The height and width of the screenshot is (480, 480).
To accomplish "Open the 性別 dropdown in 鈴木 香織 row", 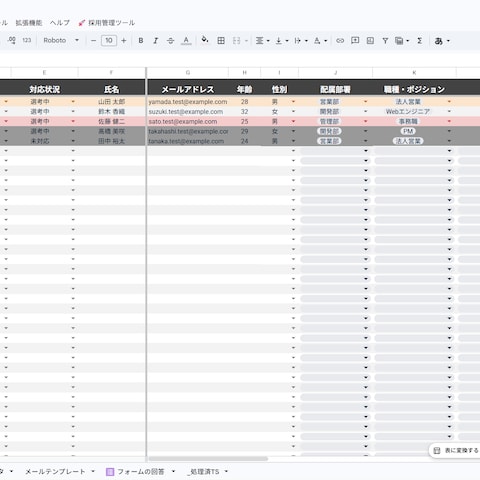I will point(293,111).
